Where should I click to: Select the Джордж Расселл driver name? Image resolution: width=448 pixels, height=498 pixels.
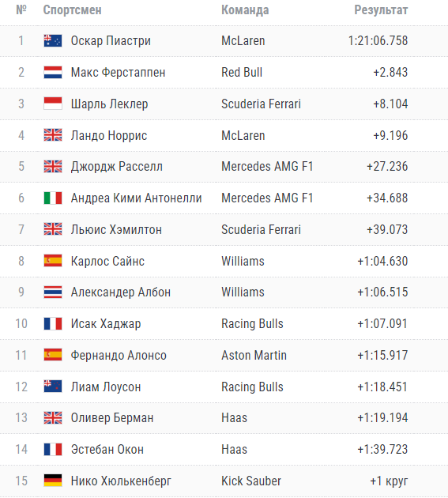click(116, 167)
